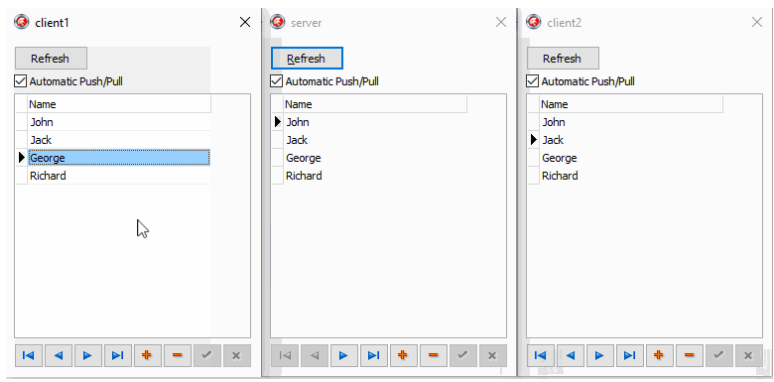Close the server window

pos(501,22)
